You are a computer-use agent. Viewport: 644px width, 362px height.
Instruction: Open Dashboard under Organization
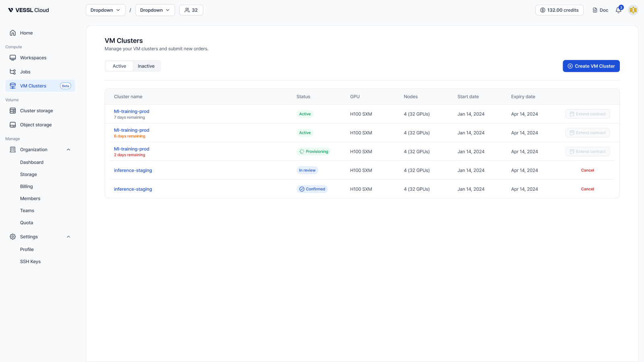[32, 162]
